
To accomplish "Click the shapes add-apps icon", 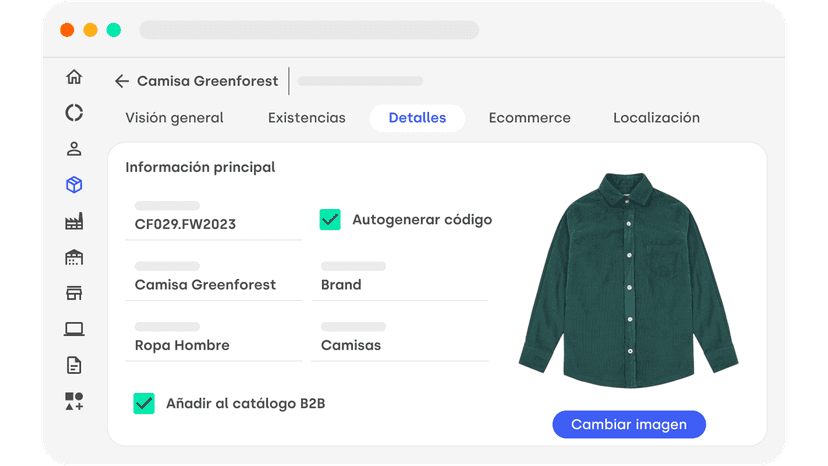I will coord(74,402).
